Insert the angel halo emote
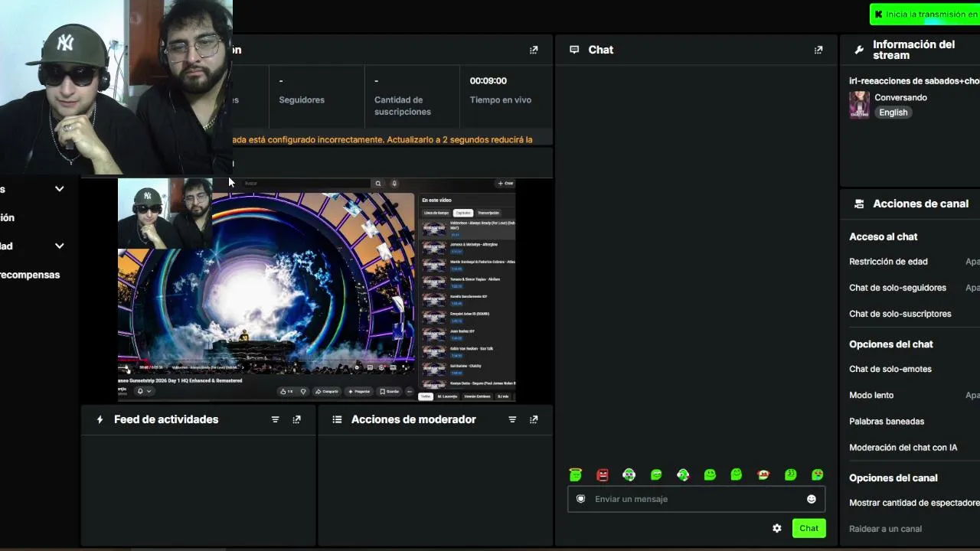 tap(576, 474)
